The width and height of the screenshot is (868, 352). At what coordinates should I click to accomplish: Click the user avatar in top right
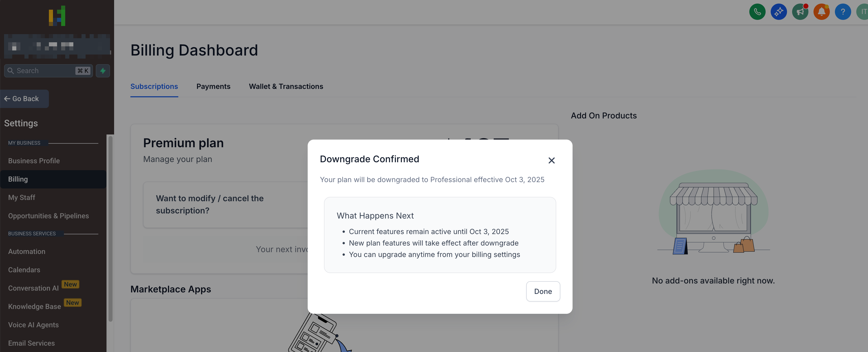(863, 12)
